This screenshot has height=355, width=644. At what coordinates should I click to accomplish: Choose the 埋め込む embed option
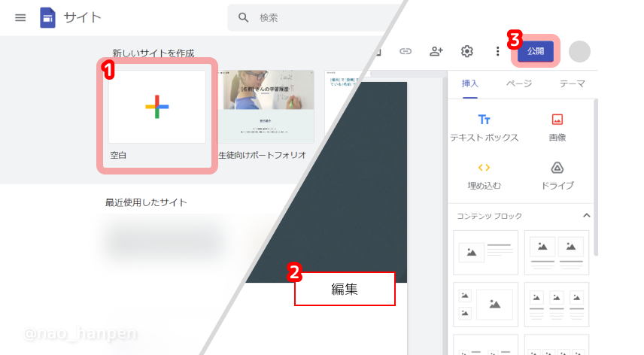click(x=485, y=176)
